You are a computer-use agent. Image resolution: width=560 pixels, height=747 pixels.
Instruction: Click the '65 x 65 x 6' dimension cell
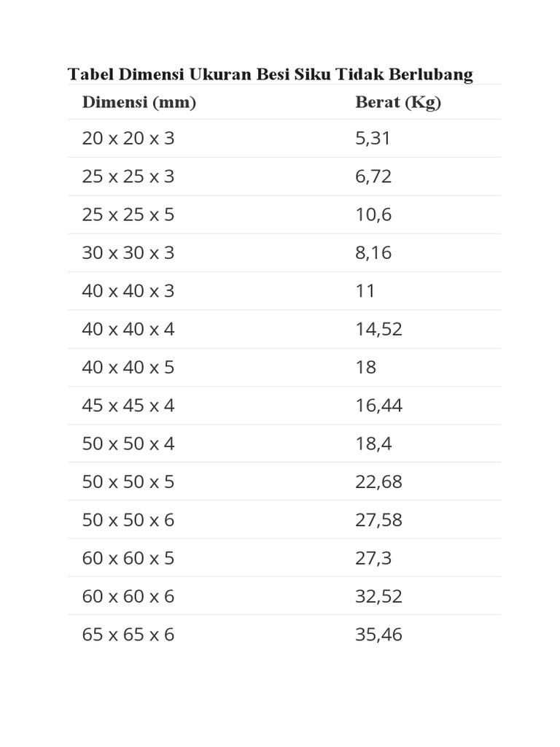coord(128,635)
